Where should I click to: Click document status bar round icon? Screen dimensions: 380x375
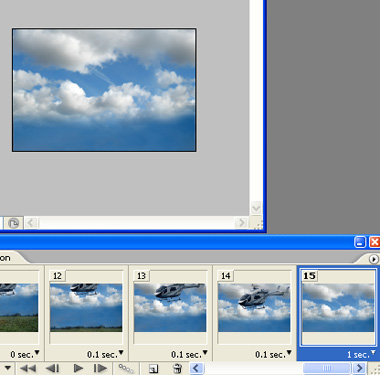click(x=13, y=223)
